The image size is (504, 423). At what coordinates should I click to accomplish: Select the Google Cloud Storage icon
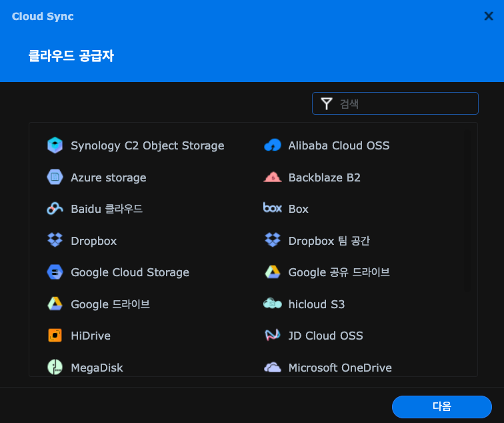[55, 272]
